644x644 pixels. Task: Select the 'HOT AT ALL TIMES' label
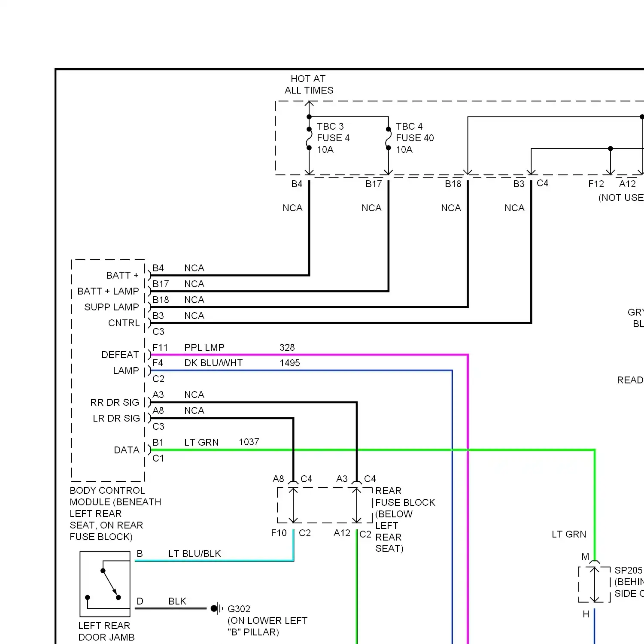click(x=309, y=85)
